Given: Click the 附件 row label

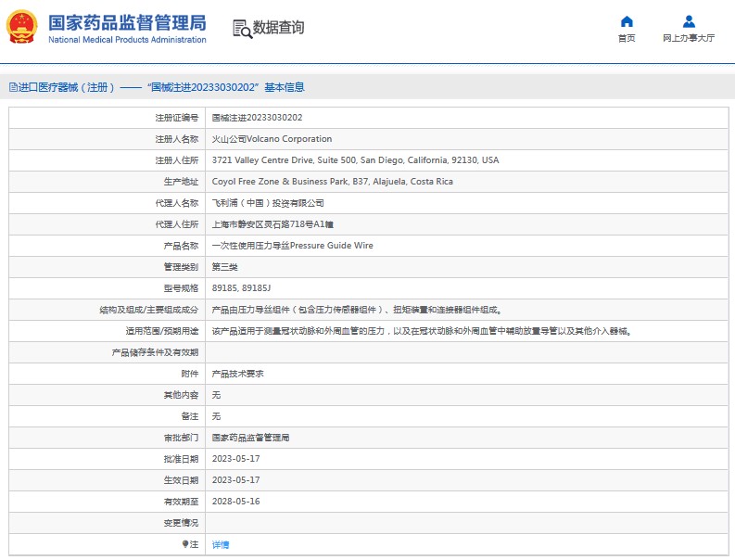Looking at the screenshot, I should 190,374.
